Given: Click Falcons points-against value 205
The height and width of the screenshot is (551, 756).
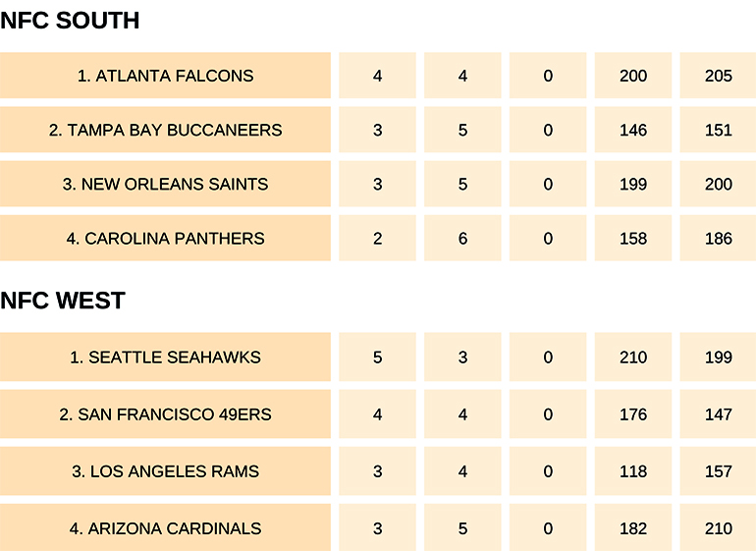Looking at the screenshot, I should click(x=718, y=76).
